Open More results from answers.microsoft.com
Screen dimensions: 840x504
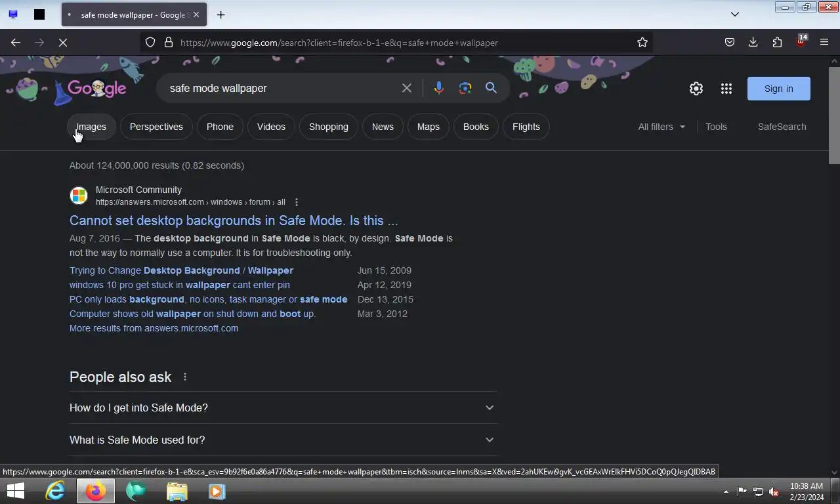pos(154,328)
